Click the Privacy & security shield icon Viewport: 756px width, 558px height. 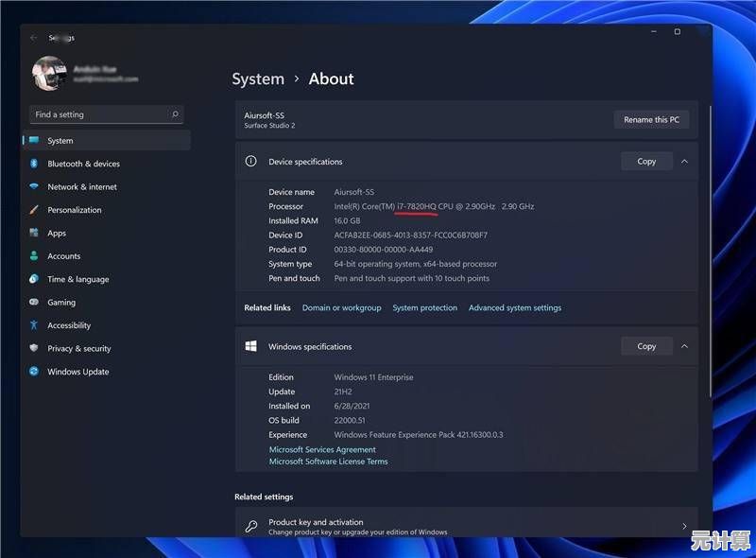(34, 348)
